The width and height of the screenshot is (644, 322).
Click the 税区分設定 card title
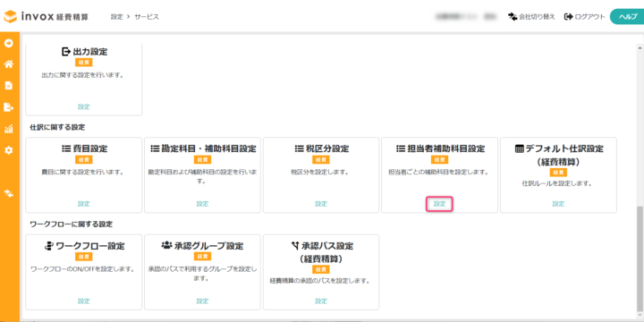[327, 148]
